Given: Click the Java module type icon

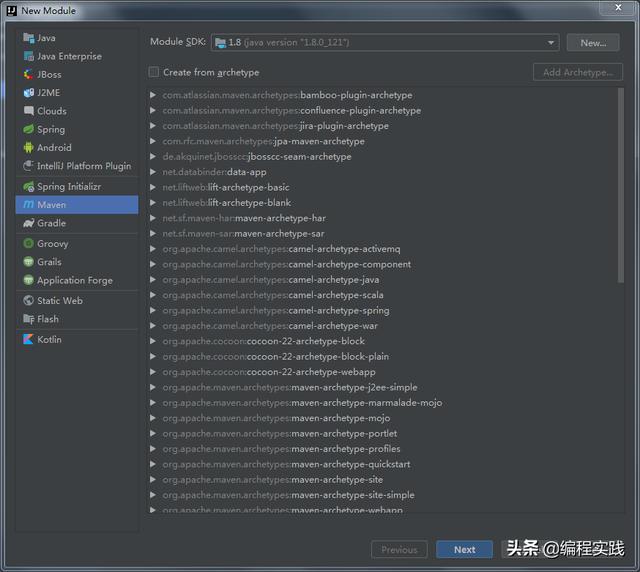Looking at the screenshot, I should 29,38.
